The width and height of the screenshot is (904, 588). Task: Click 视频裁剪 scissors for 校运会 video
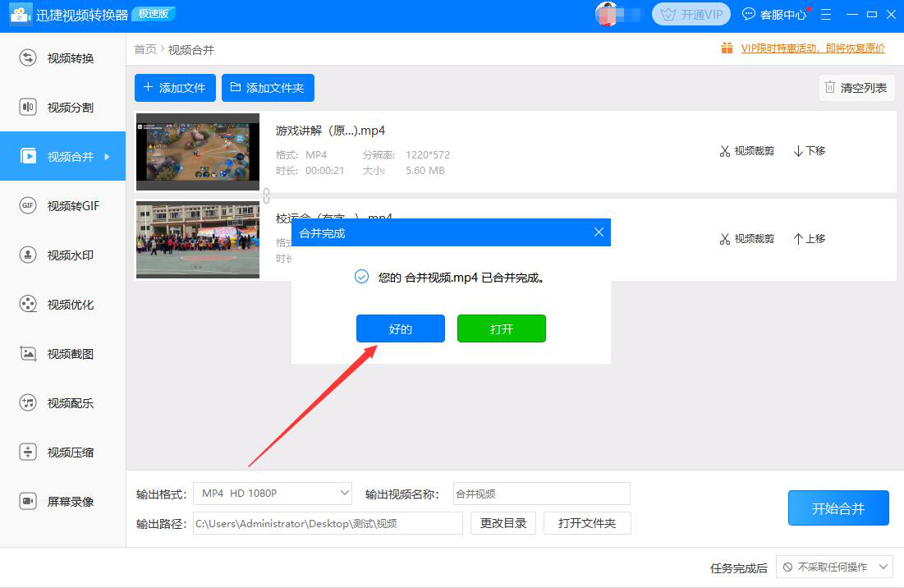tap(746, 239)
